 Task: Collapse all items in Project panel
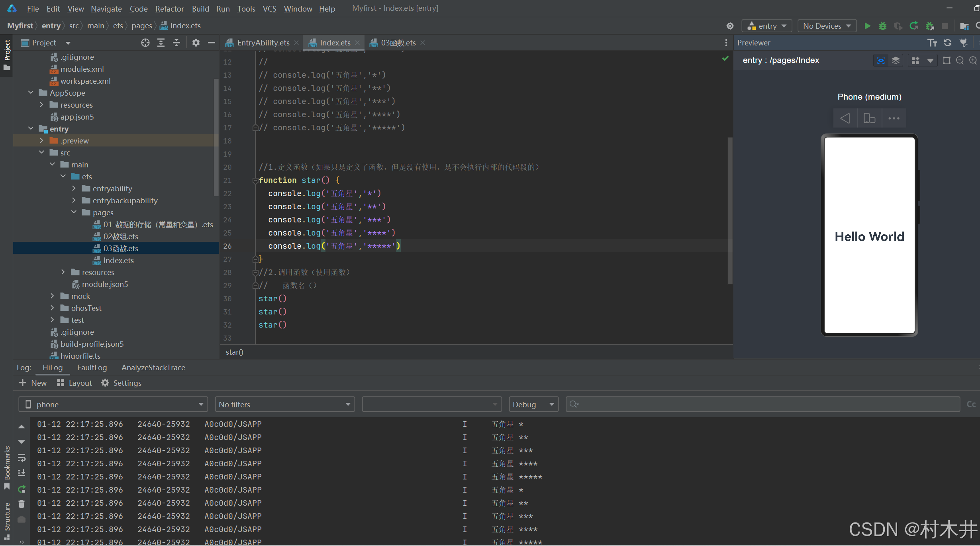click(176, 43)
